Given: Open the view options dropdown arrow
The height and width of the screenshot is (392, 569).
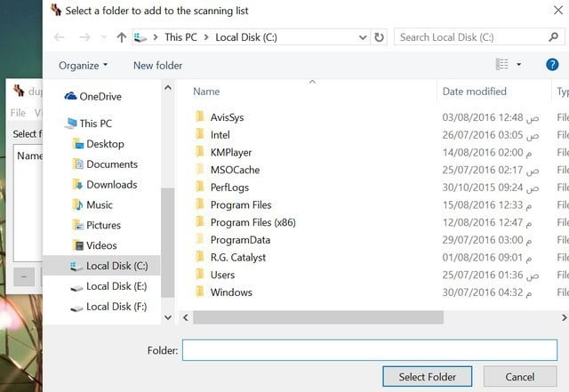Looking at the screenshot, I should coord(519,65).
